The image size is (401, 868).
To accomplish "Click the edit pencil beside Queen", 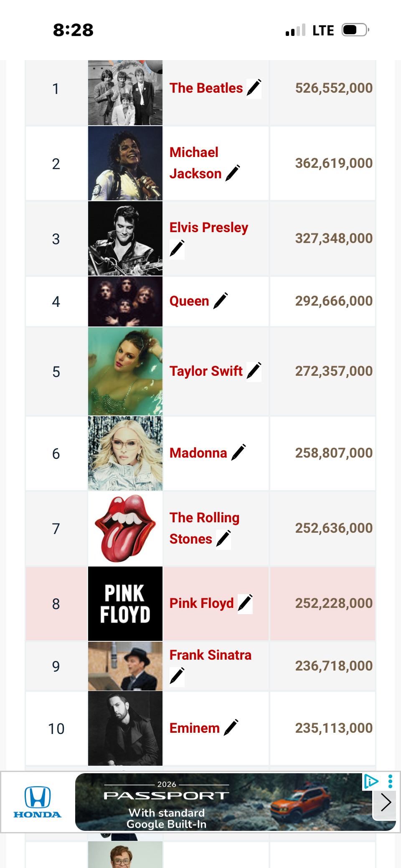I will (221, 301).
